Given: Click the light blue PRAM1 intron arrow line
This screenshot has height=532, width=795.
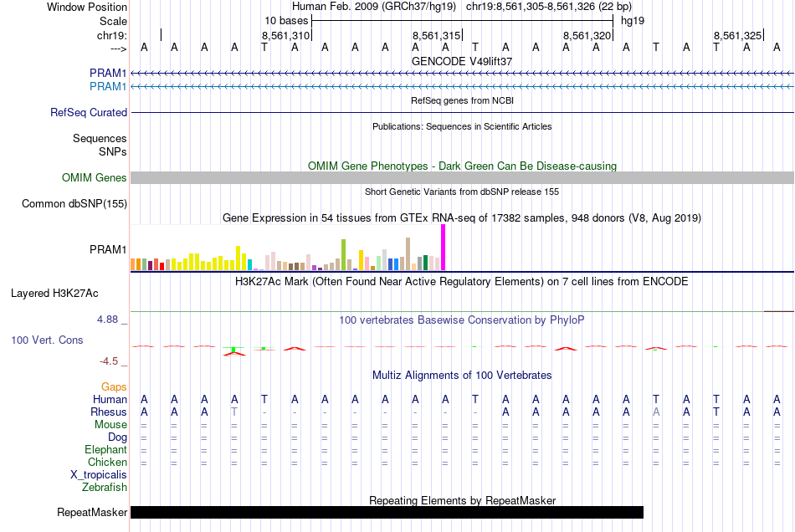Looking at the screenshot, I should pos(462,87).
